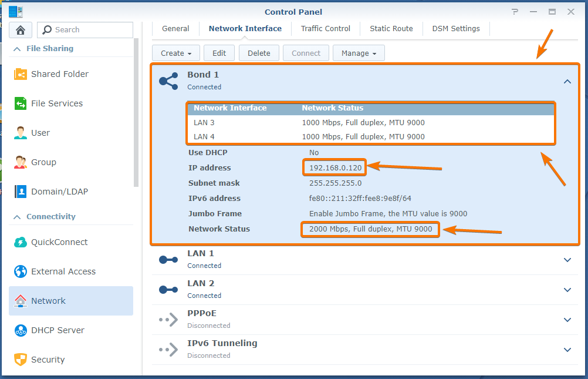This screenshot has width=588, height=379.
Task: Open Group settings
Action: 43,162
